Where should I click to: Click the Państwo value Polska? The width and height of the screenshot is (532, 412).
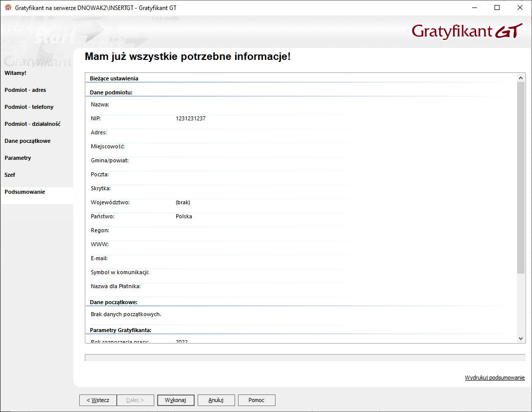(184, 216)
